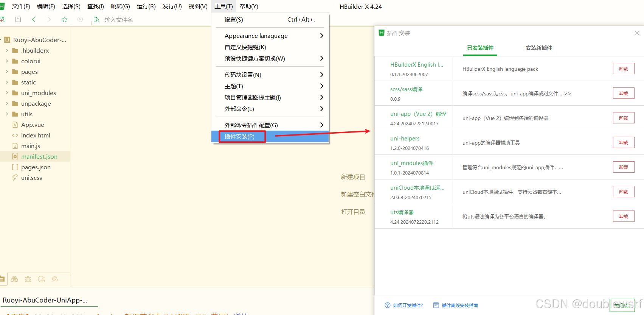
Task: Open the project manager view icon
Action: (2, 279)
